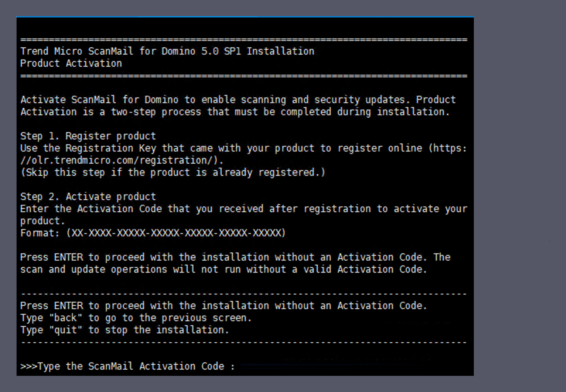
Task: Select the Step 2 Activate product heading
Action: point(88,196)
